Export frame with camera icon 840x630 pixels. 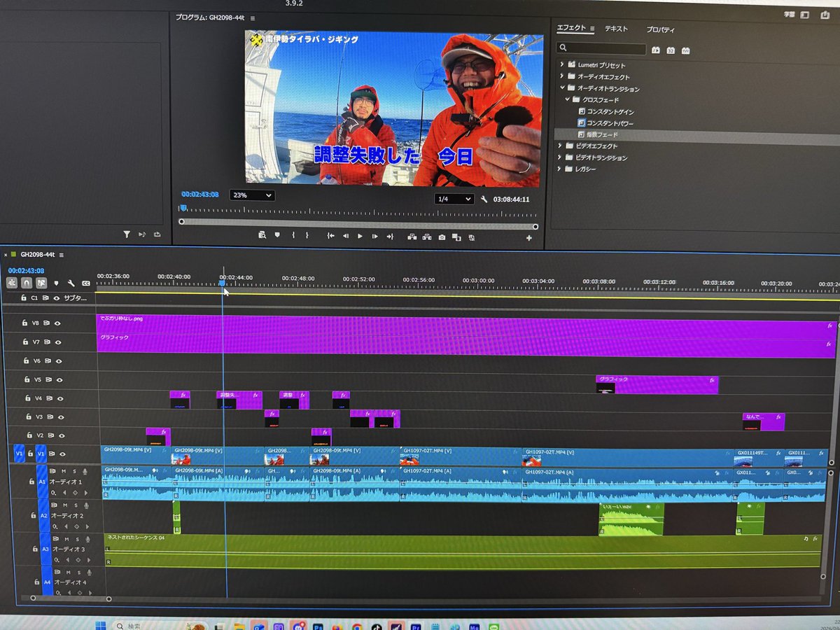(x=442, y=237)
